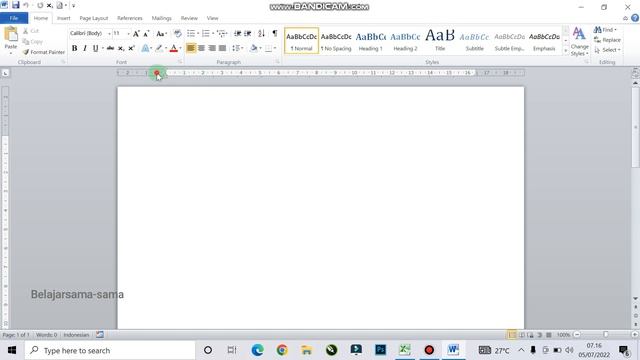The width and height of the screenshot is (640, 360).
Task: Open Font size dropdown
Action: pyautogui.click(x=128, y=33)
